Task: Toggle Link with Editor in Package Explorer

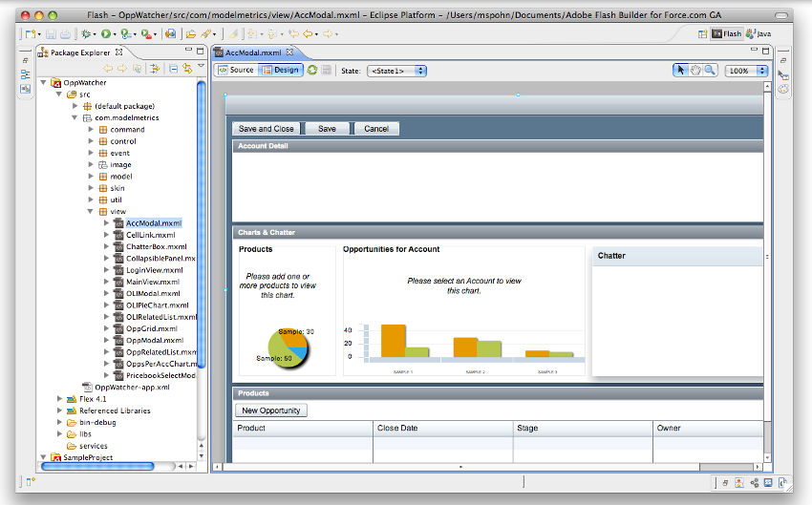Action: (x=187, y=69)
